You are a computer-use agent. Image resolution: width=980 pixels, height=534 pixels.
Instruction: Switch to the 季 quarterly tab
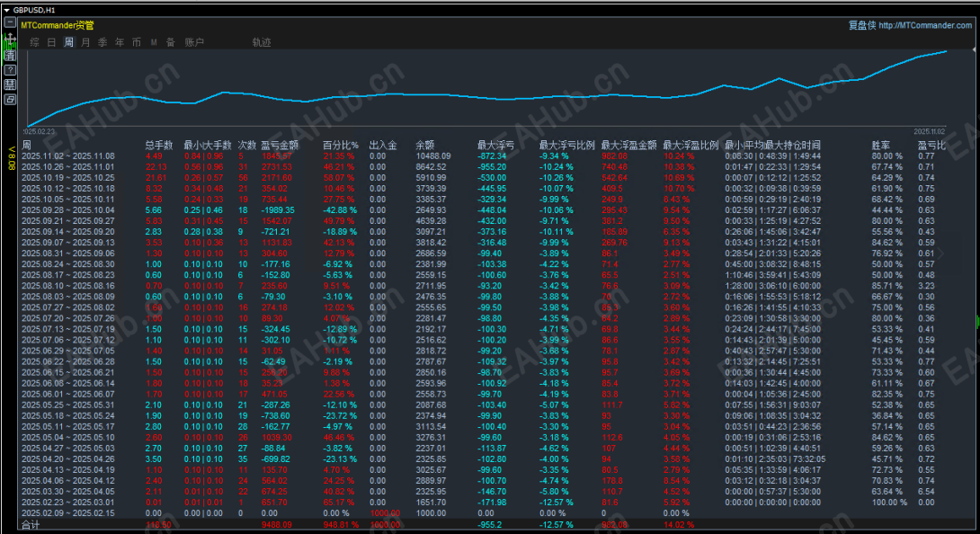pyautogui.click(x=102, y=42)
